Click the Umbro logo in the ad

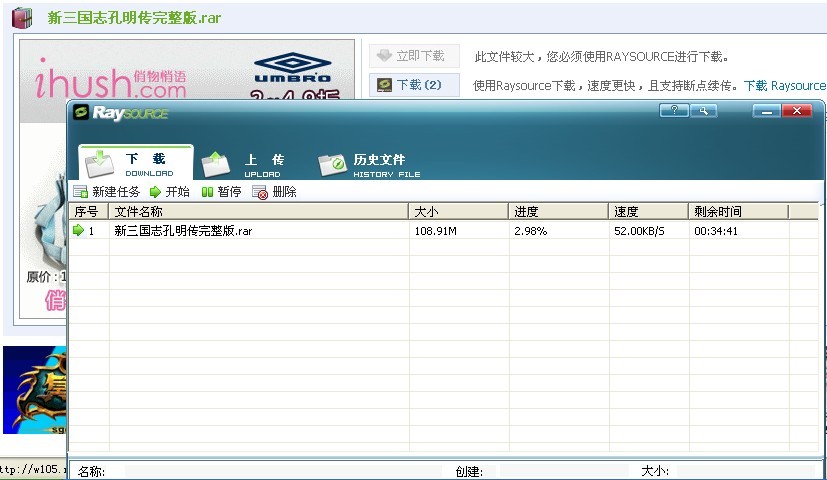click(x=293, y=68)
